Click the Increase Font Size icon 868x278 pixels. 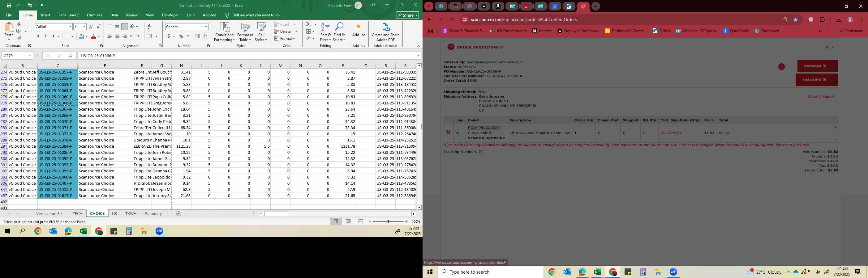click(x=91, y=27)
